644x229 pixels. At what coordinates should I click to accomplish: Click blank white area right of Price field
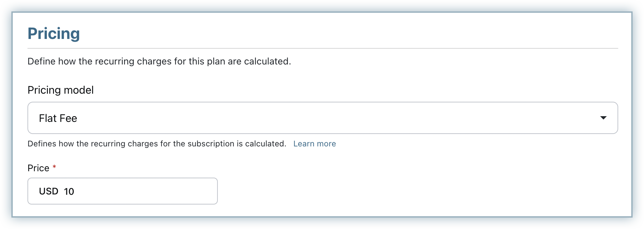402,191
